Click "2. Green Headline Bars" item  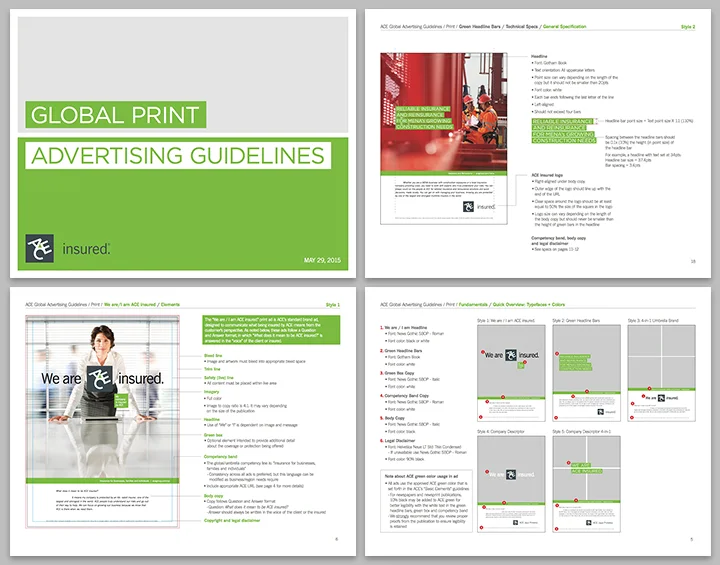[x=401, y=350]
